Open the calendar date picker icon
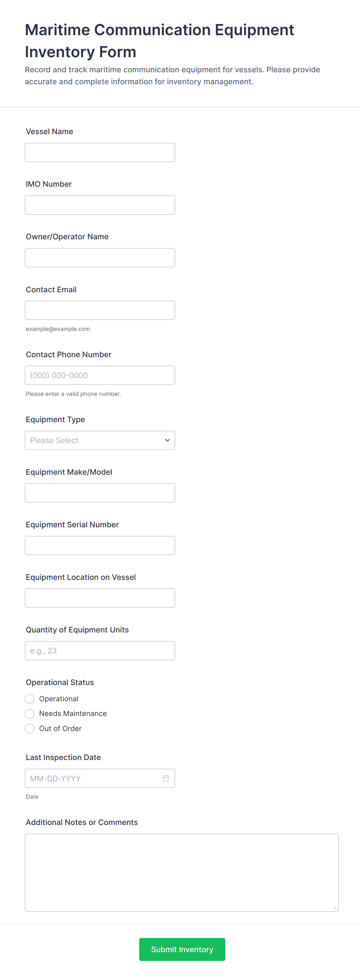This screenshot has height=980, width=360. 166,778
